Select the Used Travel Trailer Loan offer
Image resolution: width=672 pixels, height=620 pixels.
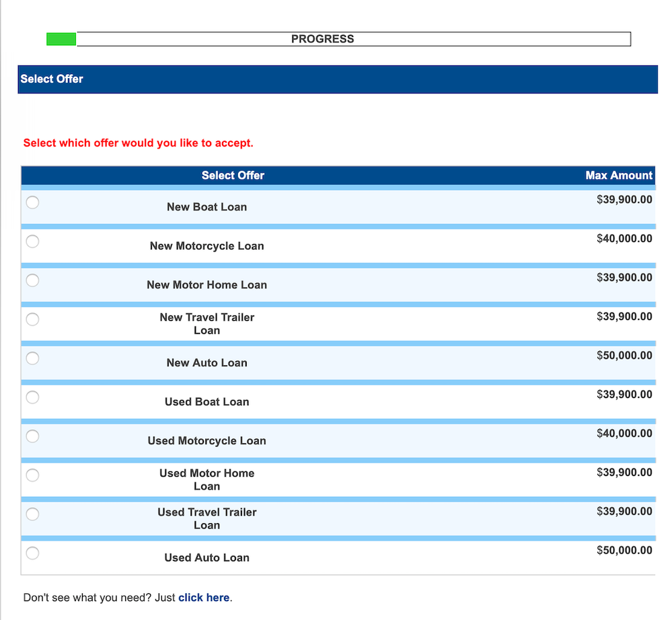(32, 514)
